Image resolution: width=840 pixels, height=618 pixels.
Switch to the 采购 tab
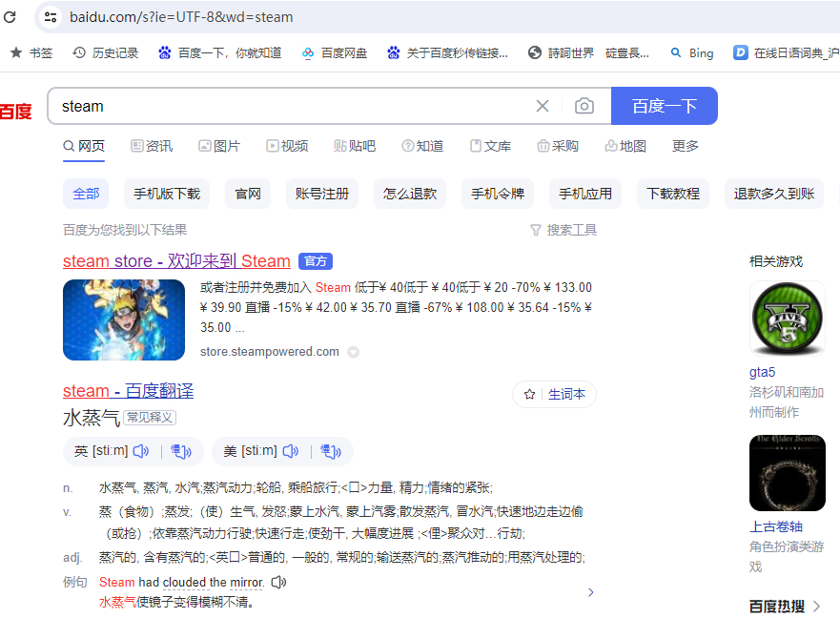click(558, 146)
